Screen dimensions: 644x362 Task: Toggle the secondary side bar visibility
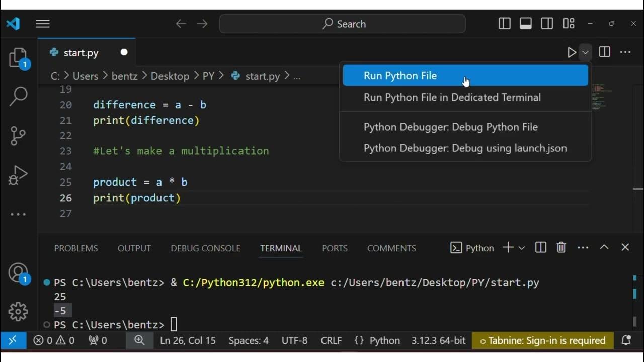pyautogui.click(x=547, y=23)
